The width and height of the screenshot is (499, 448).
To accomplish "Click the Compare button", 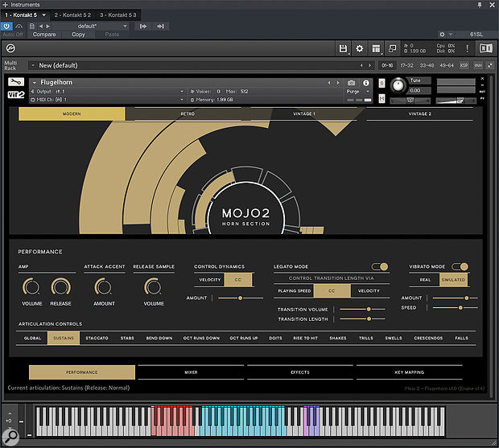I will click(x=44, y=35).
